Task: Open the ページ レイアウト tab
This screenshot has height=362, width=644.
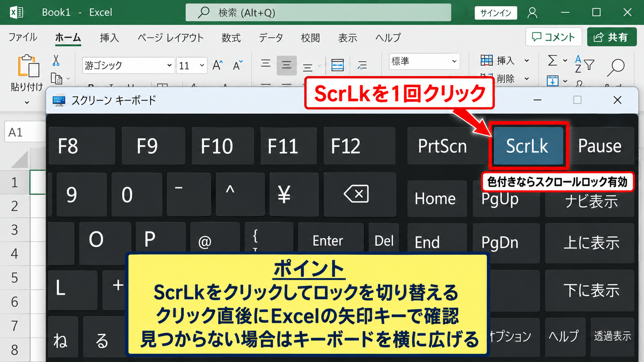Action: pyautogui.click(x=171, y=37)
